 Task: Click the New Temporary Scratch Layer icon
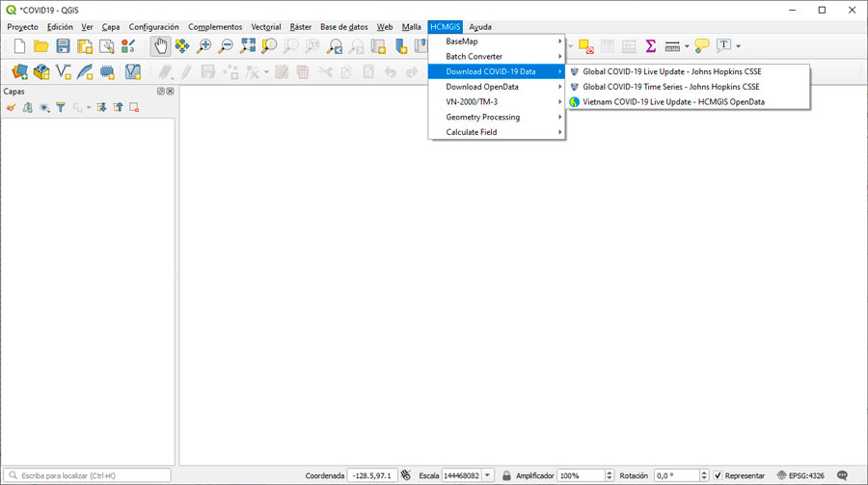point(107,71)
